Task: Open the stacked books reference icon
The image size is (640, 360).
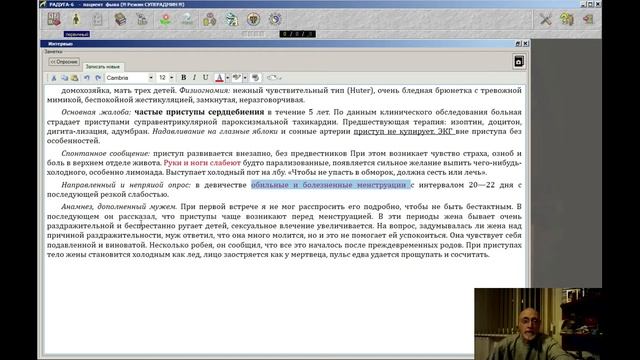Action: pos(120,19)
